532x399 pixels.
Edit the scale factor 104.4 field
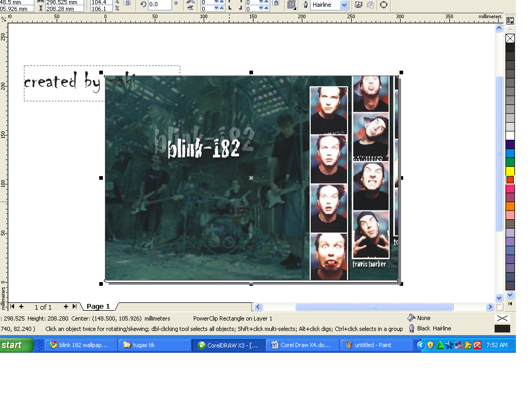(101, 2)
